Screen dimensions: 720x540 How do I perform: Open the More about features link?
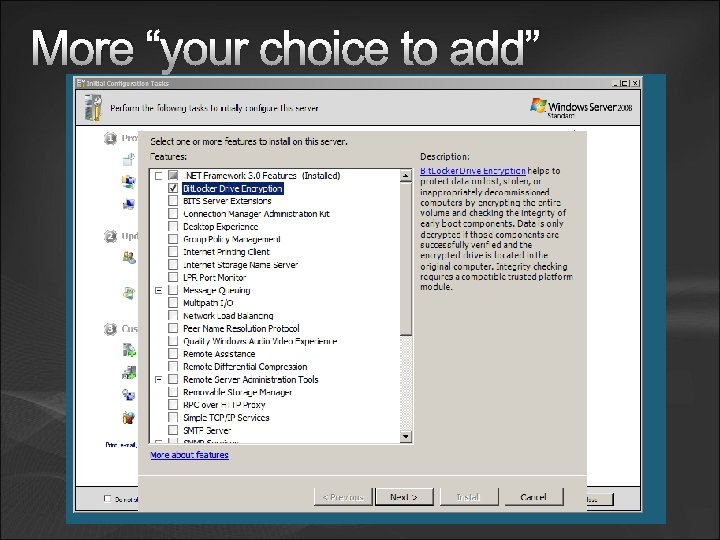click(190, 455)
